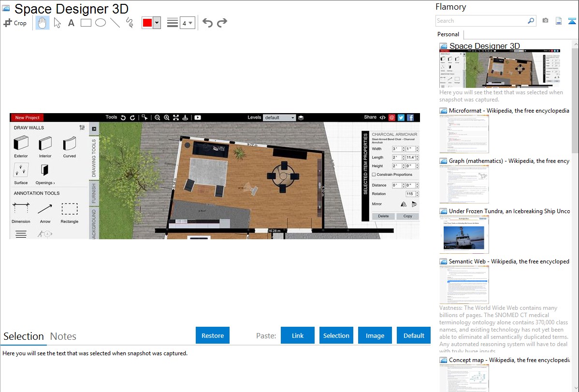Select the freehand scribble tool

pos(129,23)
